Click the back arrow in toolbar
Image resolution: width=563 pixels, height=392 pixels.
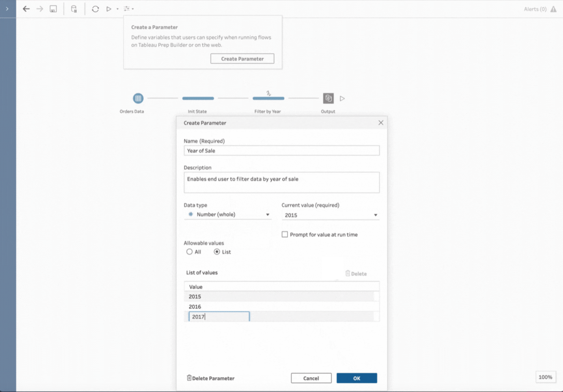(26, 9)
